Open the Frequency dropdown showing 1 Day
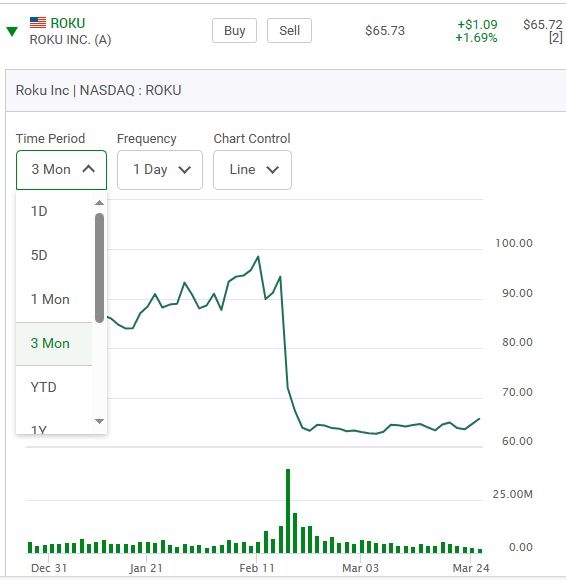This screenshot has width=566, height=580. pyautogui.click(x=160, y=170)
